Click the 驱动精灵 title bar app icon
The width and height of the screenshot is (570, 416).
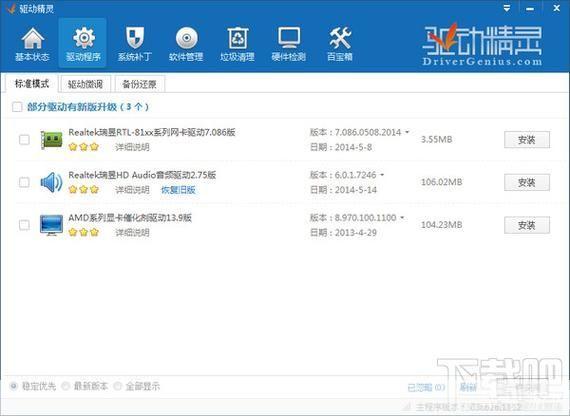[x=11, y=8]
